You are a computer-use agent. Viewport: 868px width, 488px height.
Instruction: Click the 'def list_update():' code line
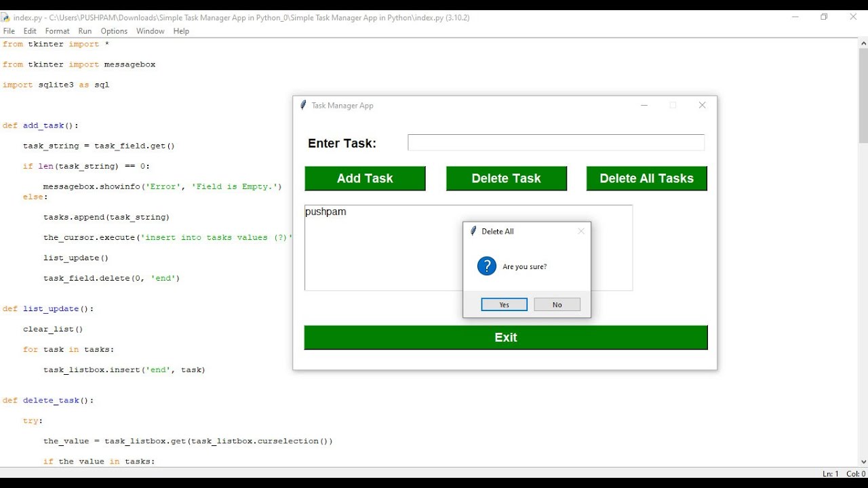pos(48,309)
